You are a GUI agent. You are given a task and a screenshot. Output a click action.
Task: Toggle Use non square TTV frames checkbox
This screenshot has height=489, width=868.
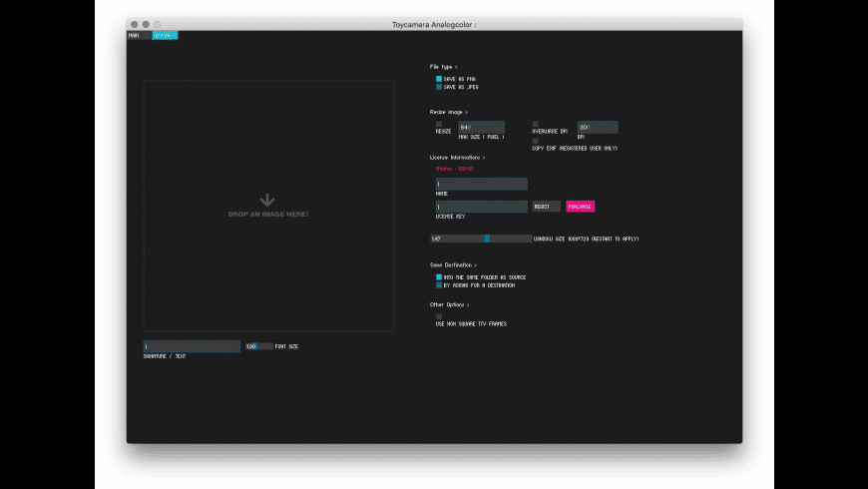[x=439, y=316]
